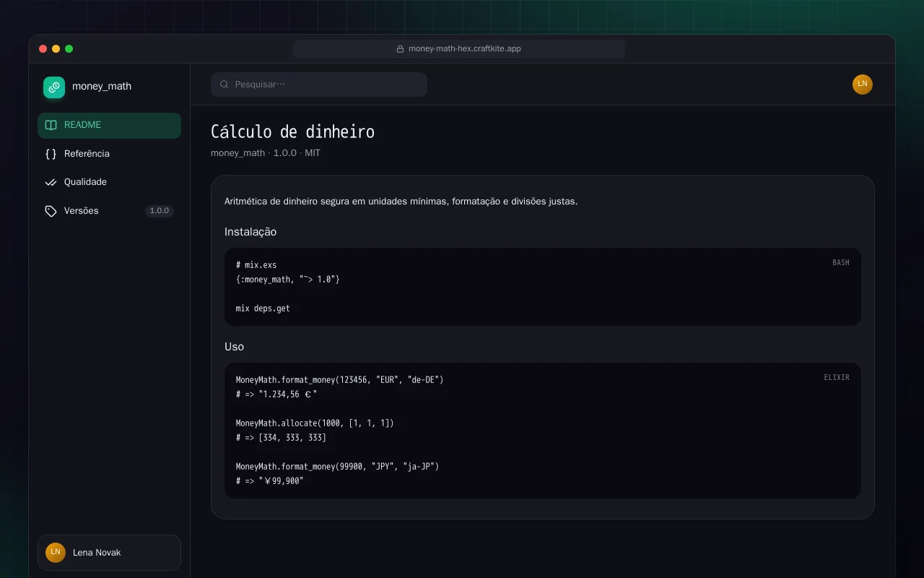Click the Referência braces icon
924x578 pixels.
click(x=51, y=154)
